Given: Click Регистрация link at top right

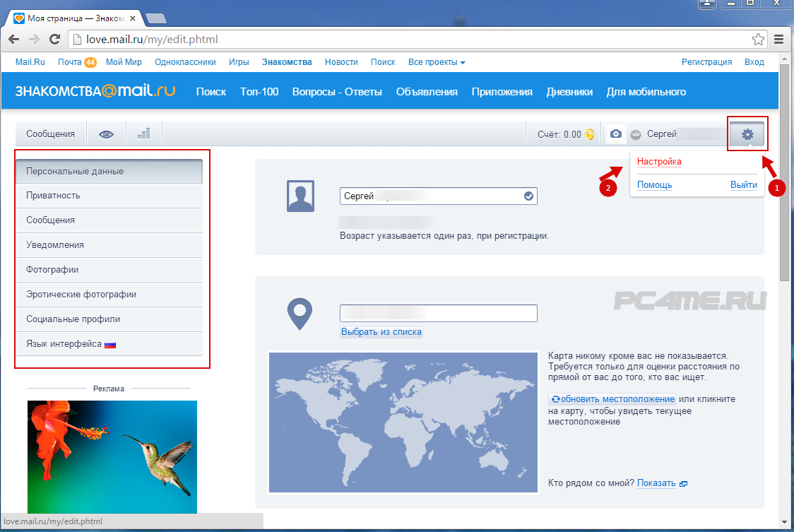Looking at the screenshot, I should 706,61.
